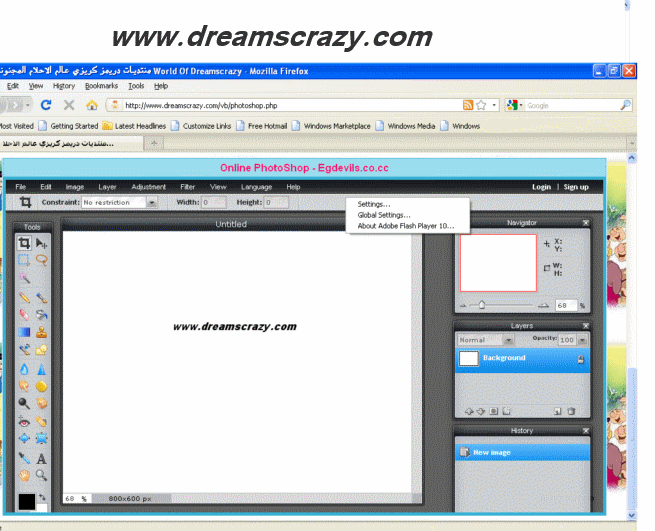Move layer up arrow in Layers panel
Image resolution: width=655 pixels, height=531 pixels.
click(x=469, y=412)
